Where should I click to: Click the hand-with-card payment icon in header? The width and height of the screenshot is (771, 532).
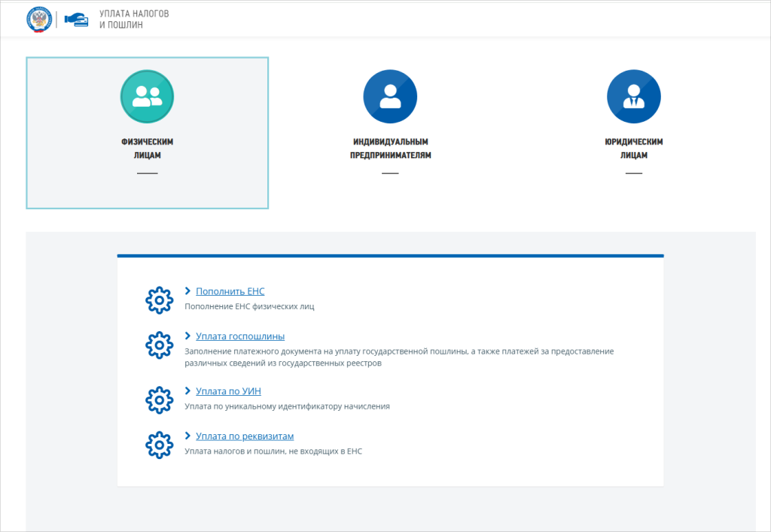point(76,20)
